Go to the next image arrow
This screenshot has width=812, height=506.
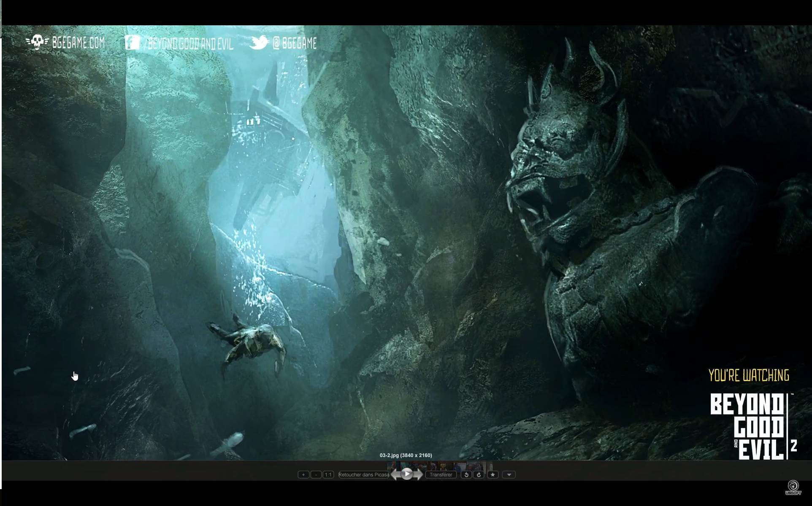(418, 474)
